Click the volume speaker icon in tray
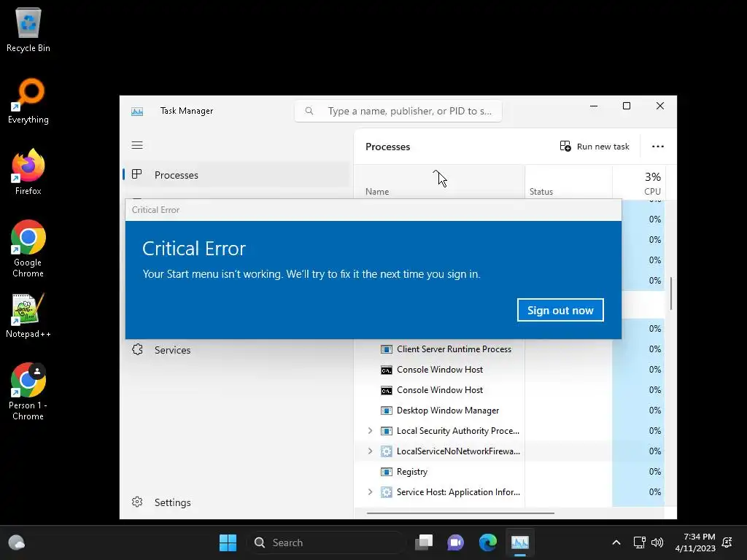 tap(657, 542)
